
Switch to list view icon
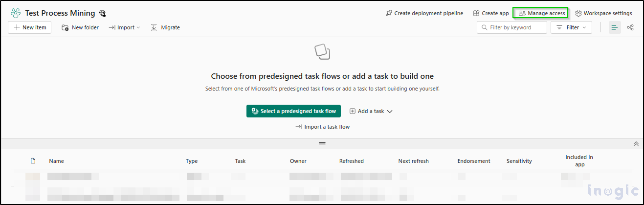click(615, 27)
